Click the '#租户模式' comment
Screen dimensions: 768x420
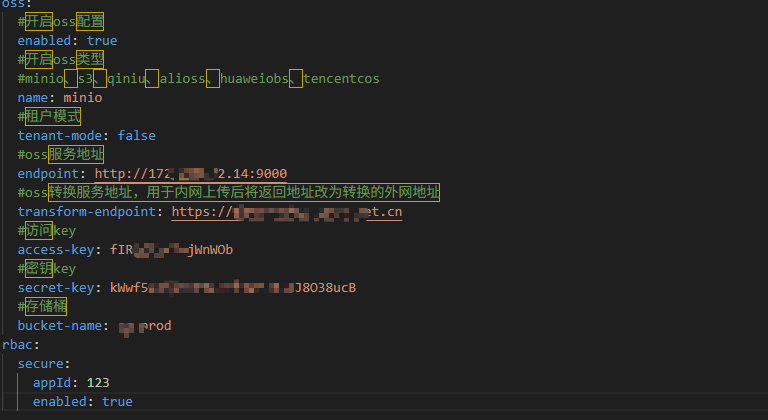[49, 117]
